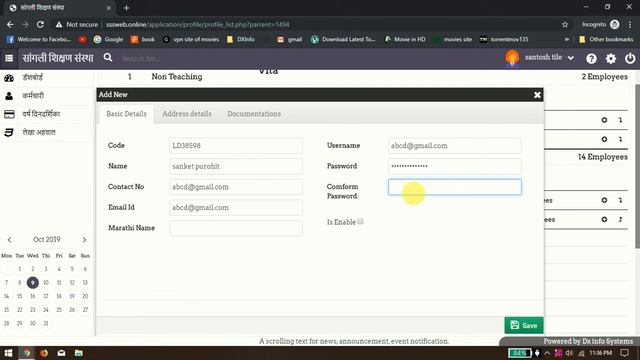Open the gmail bookmark
The width and height of the screenshot is (640, 360).
289,39
